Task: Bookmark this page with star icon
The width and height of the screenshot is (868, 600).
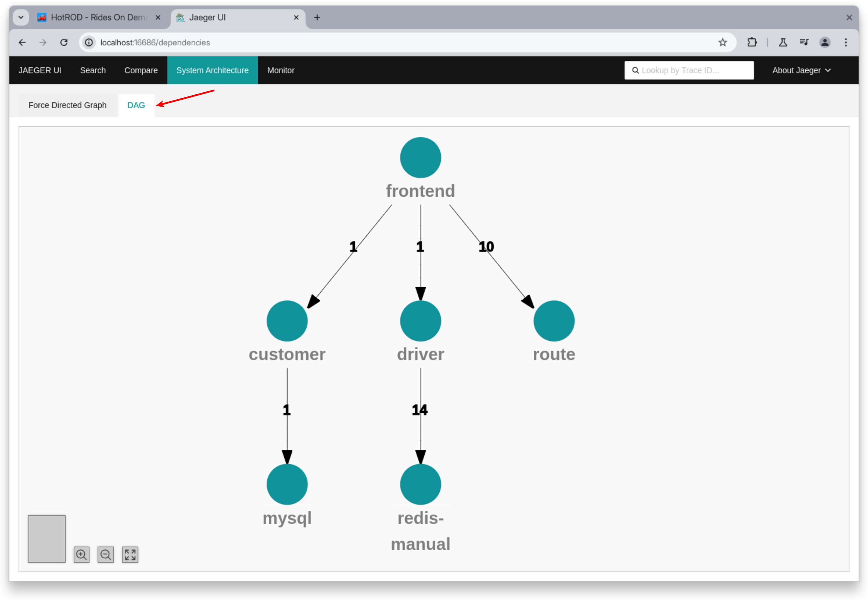Action: point(722,42)
